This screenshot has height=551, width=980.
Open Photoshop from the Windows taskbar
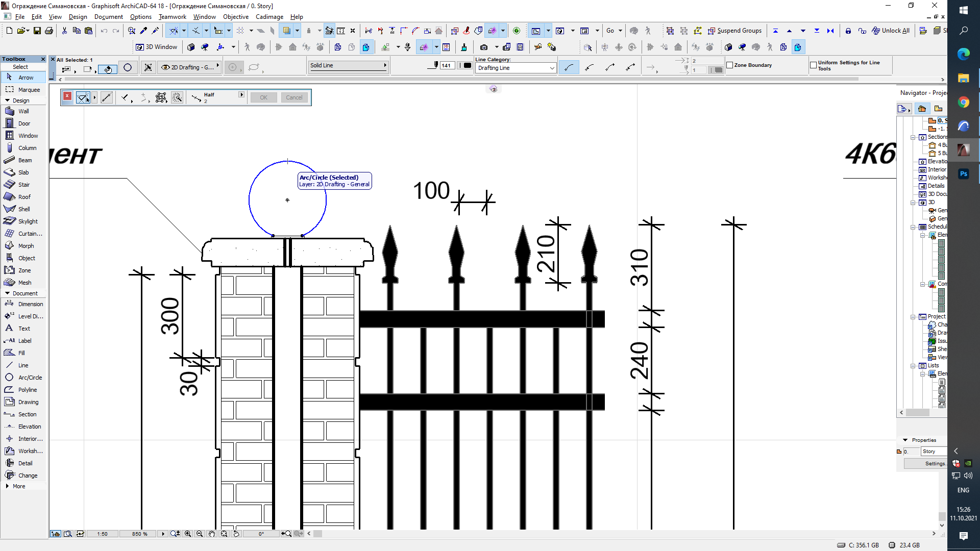tap(963, 174)
